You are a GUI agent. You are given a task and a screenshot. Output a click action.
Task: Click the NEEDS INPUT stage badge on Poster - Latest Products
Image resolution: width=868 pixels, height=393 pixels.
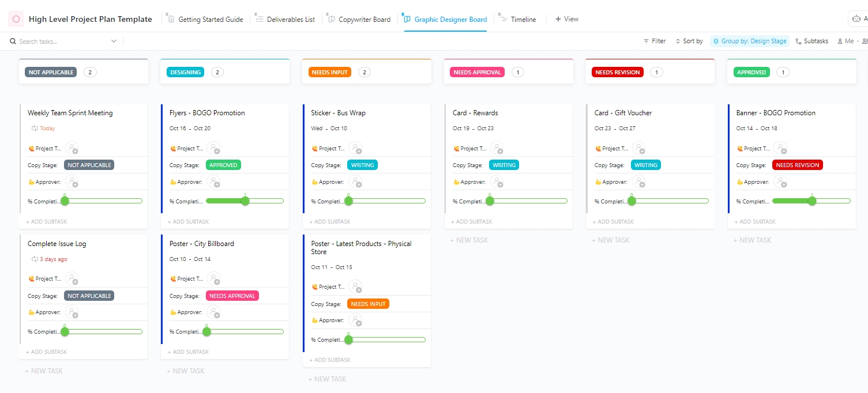(x=368, y=304)
